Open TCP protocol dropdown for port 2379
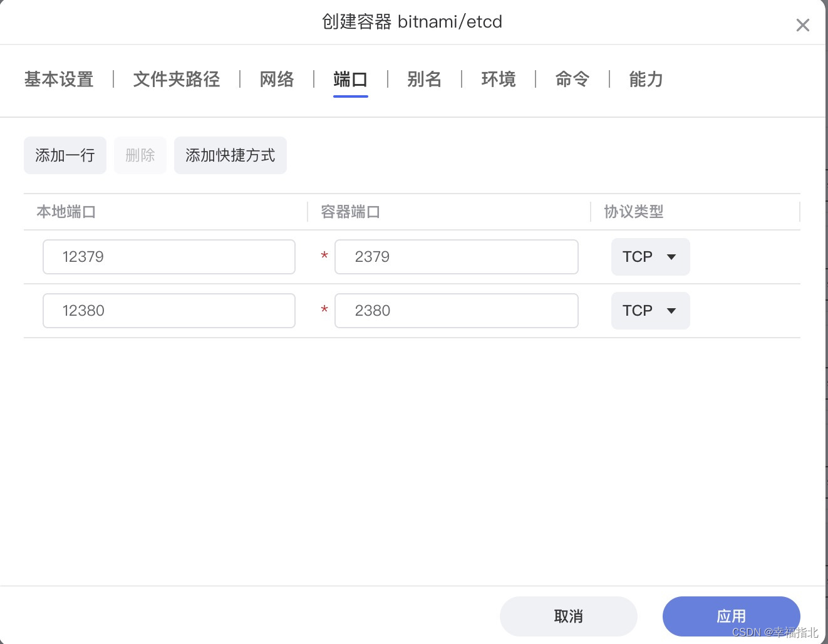 (651, 257)
